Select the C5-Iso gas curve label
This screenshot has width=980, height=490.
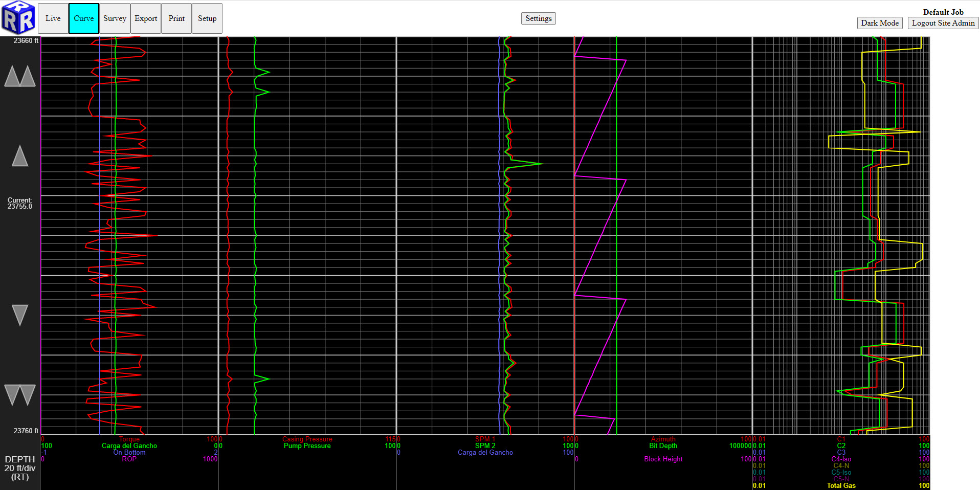coord(841,472)
